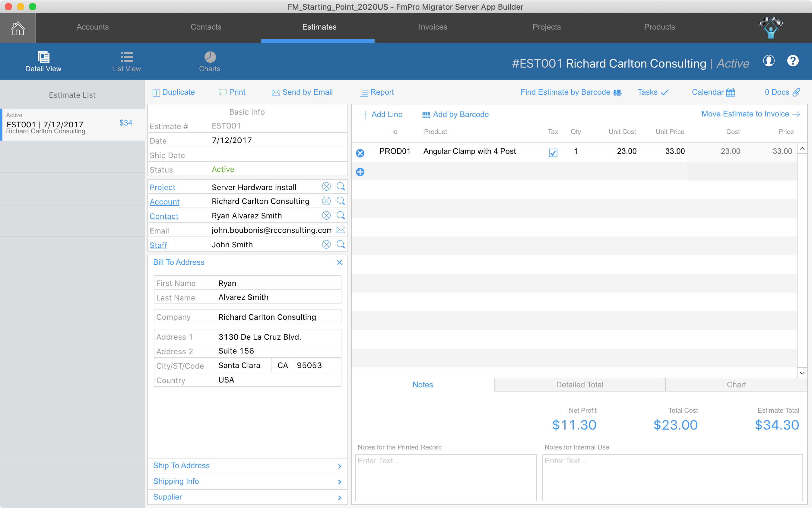Toggle the Tax checkbox for Angular Clamp
This screenshot has width=812, height=508.
pyautogui.click(x=553, y=153)
